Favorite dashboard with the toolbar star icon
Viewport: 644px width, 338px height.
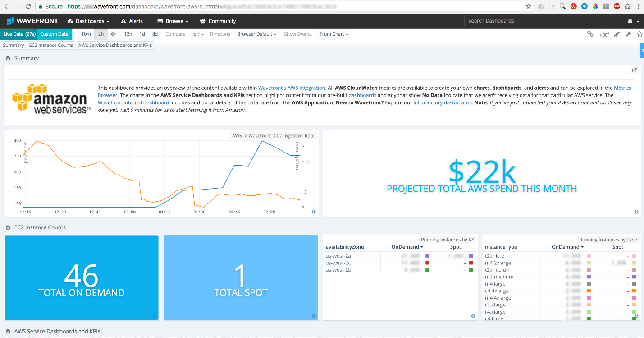(639, 34)
